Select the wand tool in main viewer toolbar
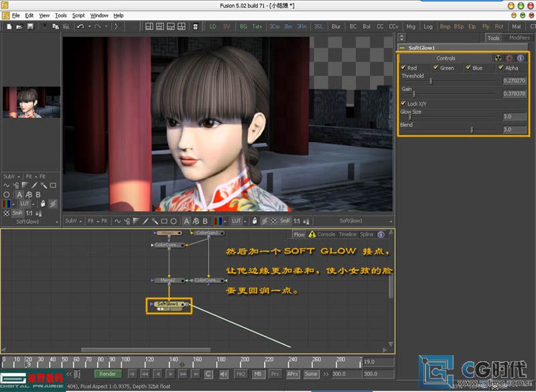Viewport: 536px width, 392px height. pyautogui.click(x=155, y=221)
